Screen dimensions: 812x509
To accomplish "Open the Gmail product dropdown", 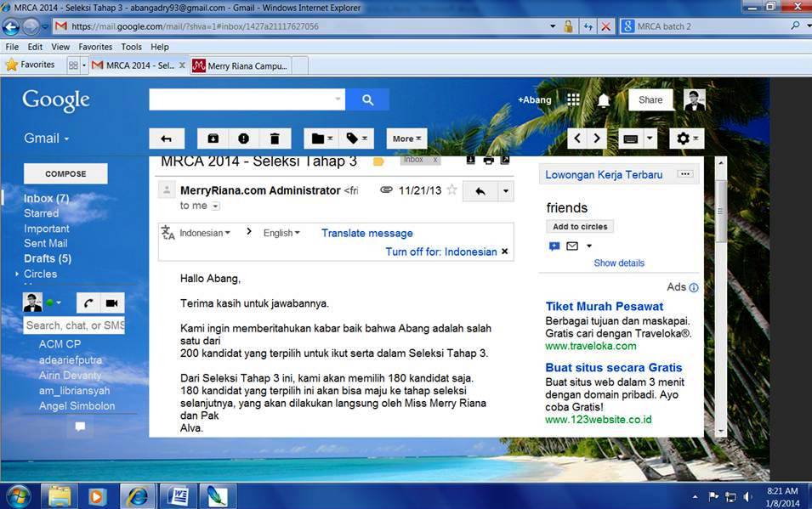I will (x=46, y=139).
